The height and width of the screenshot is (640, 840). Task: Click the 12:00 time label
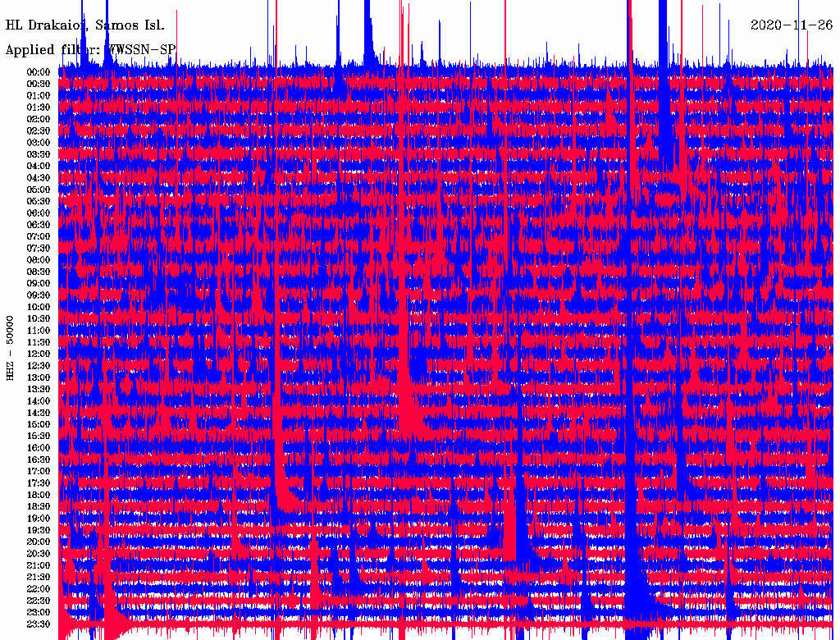click(39, 354)
